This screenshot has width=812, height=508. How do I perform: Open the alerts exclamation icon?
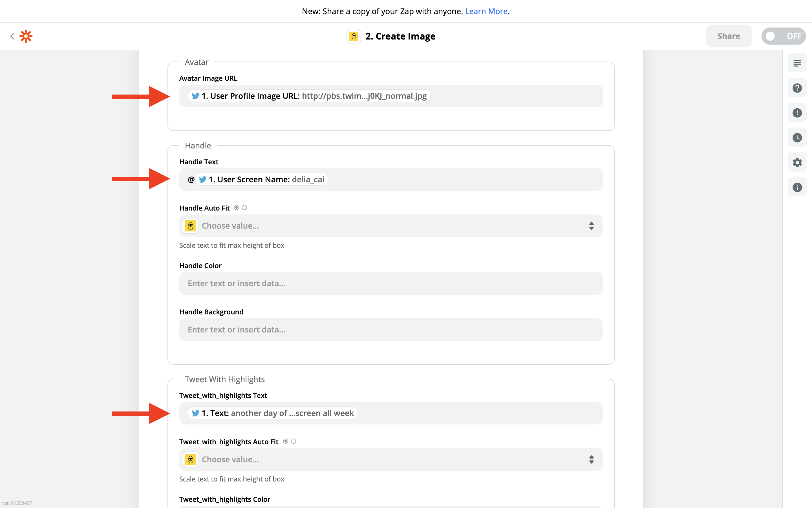[x=797, y=113]
